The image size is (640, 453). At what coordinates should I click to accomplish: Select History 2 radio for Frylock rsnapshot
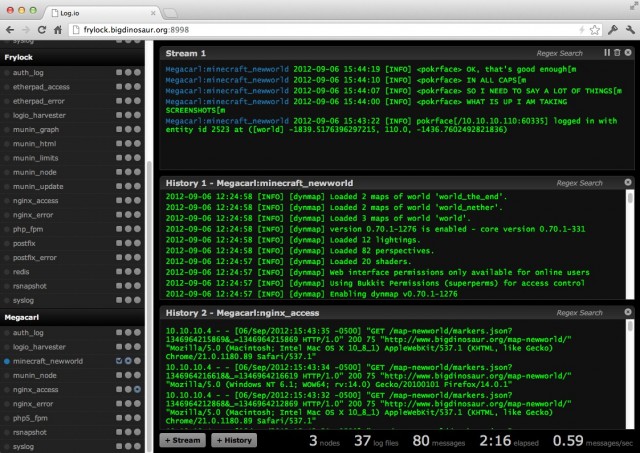pos(137,286)
